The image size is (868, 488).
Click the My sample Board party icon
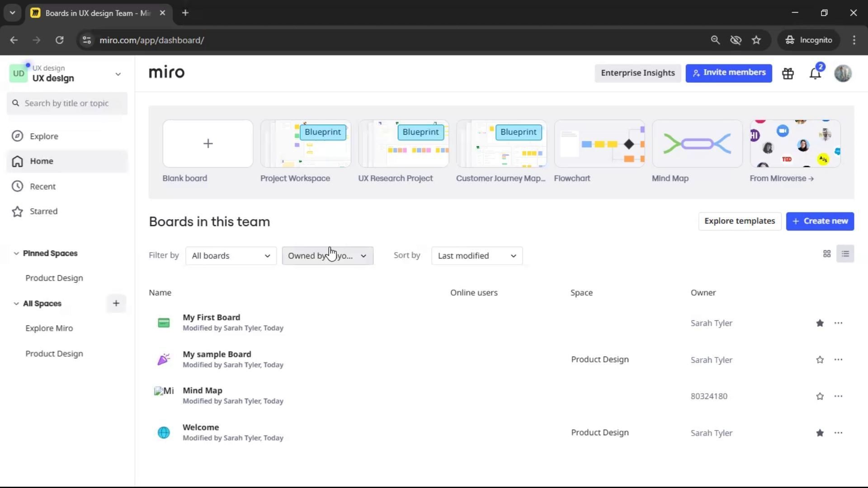click(164, 360)
